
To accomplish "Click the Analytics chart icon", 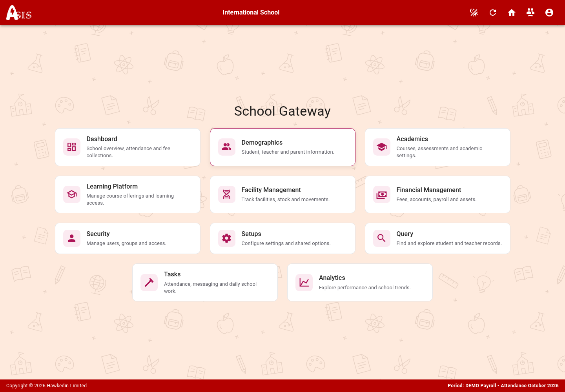I will (304, 282).
